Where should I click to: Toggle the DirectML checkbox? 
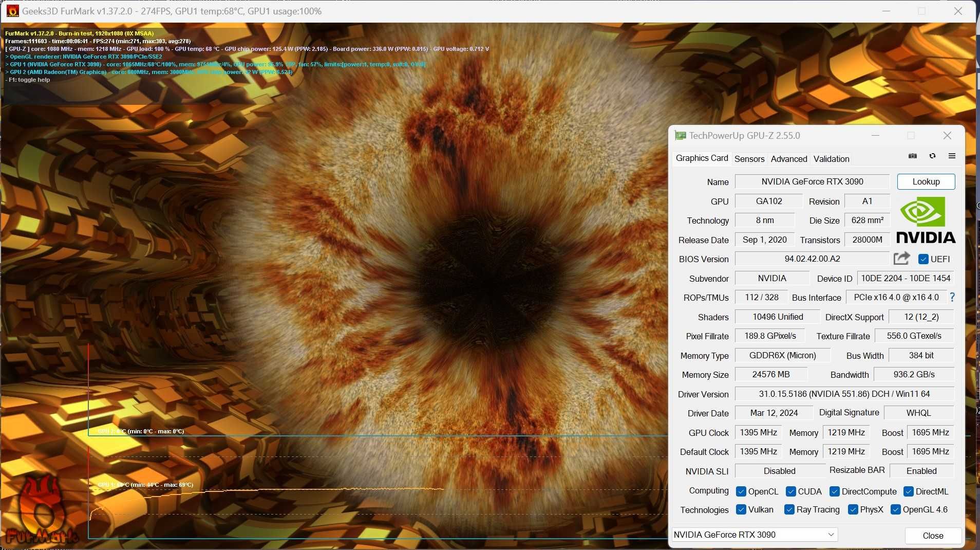tap(909, 491)
